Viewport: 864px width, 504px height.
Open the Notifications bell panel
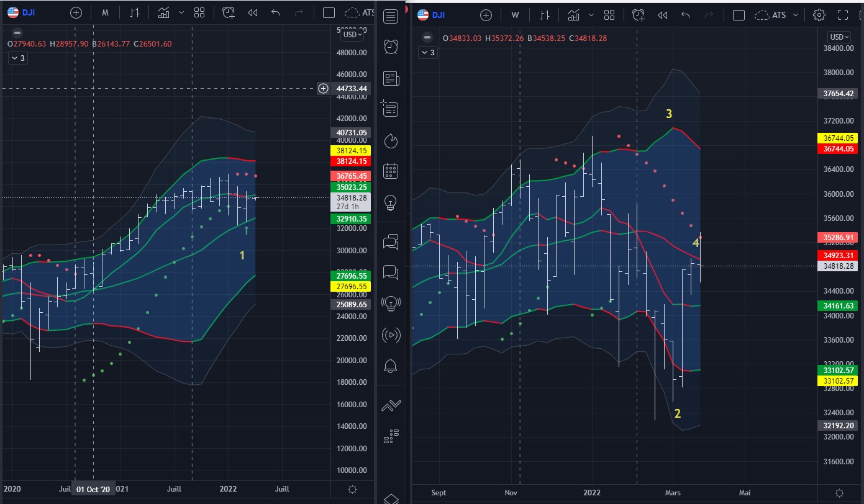391,366
